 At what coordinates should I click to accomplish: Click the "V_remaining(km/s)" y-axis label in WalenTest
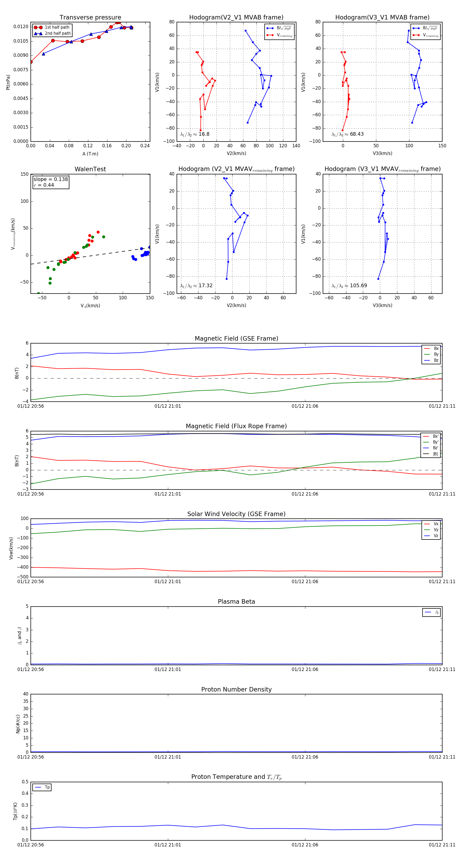click(x=13, y=234)
